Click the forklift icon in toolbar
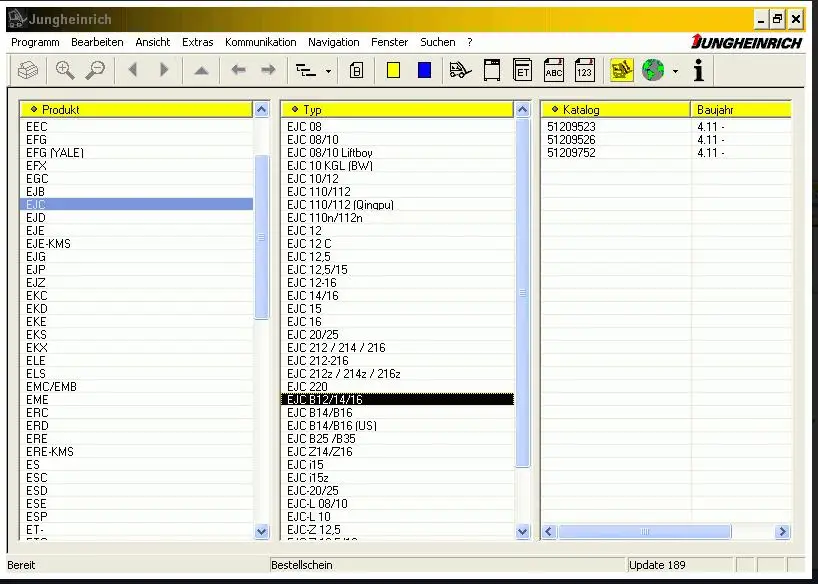 pyautogui.click(x=460, y=70)
